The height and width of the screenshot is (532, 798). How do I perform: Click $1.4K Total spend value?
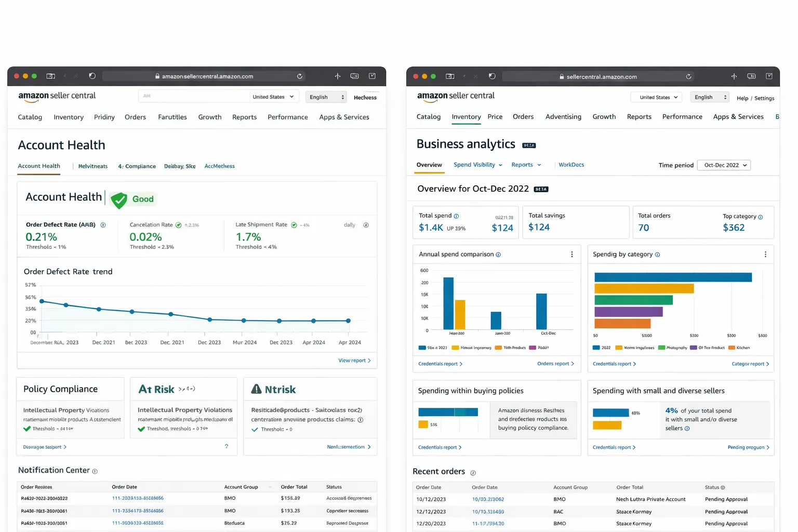point(431,228)
